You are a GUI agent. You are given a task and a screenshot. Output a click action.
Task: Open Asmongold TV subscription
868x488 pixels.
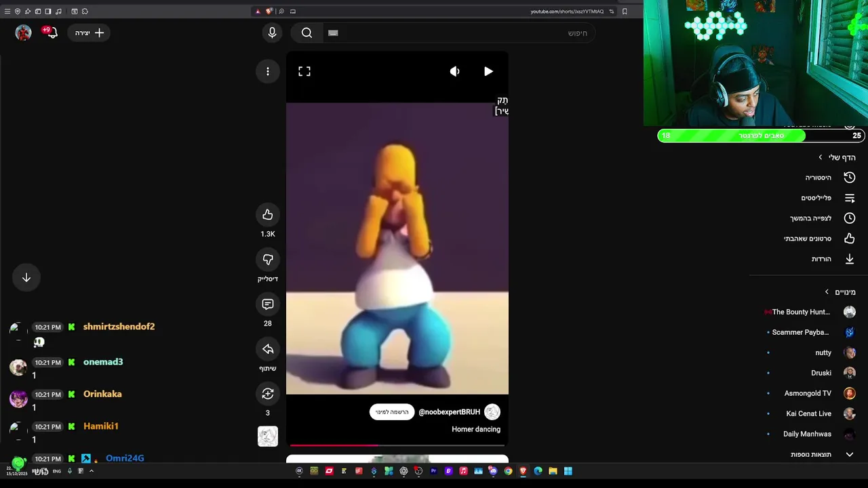coord(811,393)
